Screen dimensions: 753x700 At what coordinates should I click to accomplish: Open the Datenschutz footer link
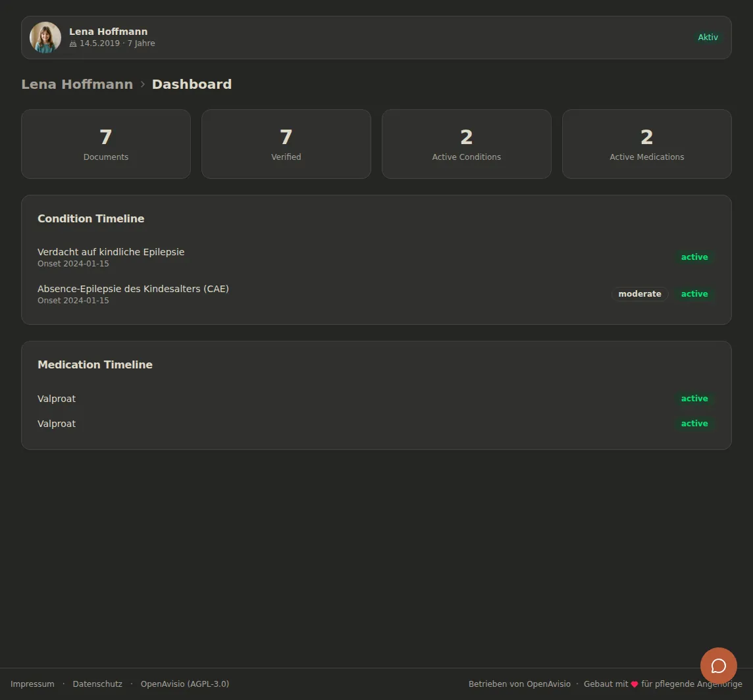[97, 684]
